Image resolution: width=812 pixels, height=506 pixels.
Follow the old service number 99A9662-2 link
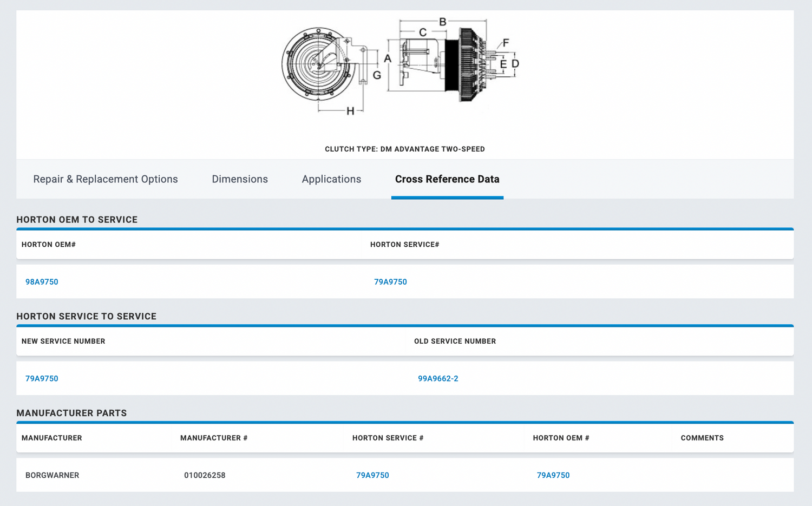point(438,379)
